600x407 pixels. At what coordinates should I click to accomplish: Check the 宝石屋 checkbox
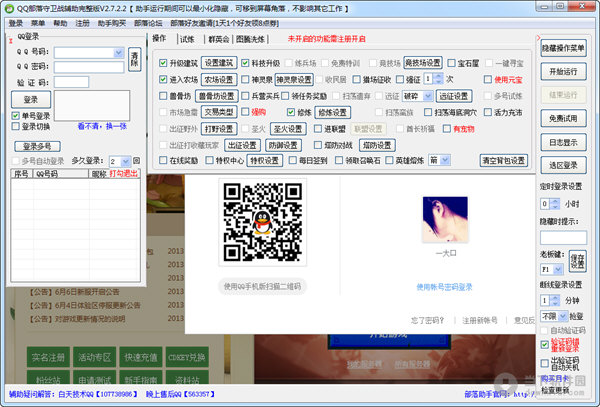click(x=452, y=63)
